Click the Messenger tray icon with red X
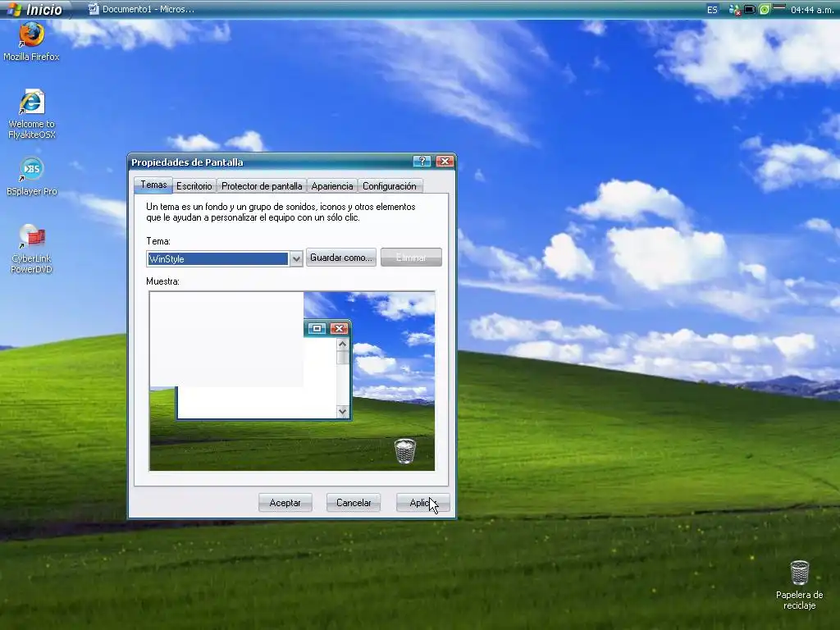This screenshot has height=630, width=840. pyautogui.click(x=735, y=10)
